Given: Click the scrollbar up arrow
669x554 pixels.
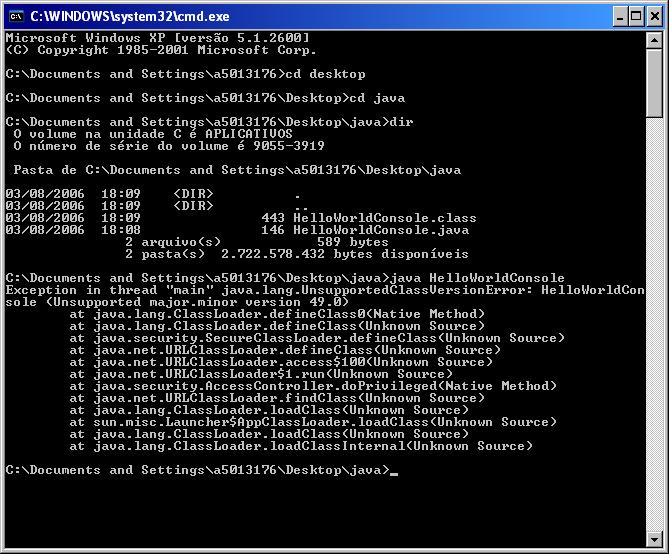Looking at the screenshot, I should 654,41.
